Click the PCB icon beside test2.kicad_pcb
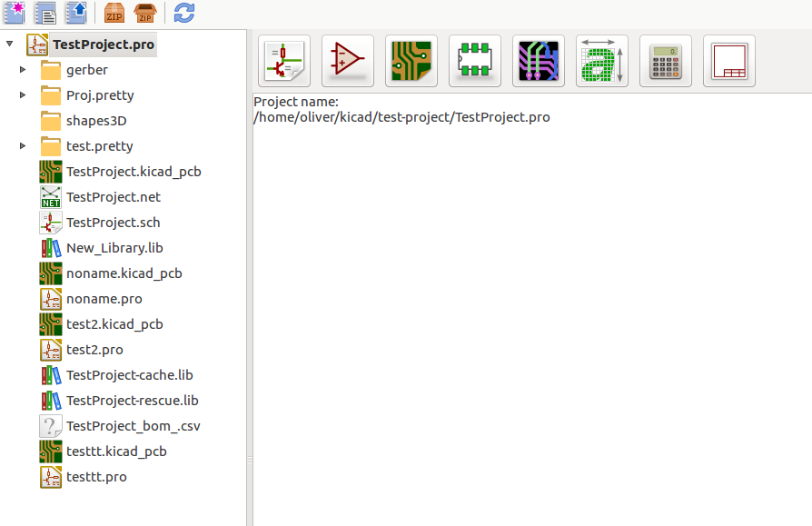The width and height of the screenshot is (812, 526). pos(51,324)
